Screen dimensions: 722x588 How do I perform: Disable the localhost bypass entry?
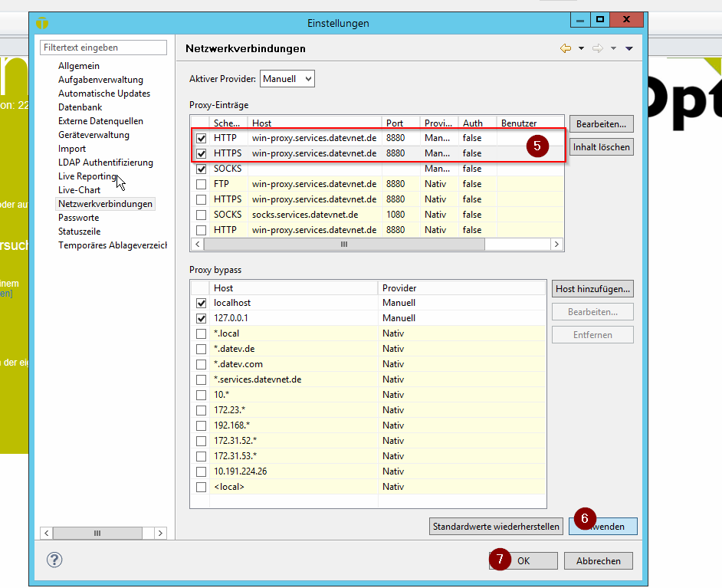point(201,303)
